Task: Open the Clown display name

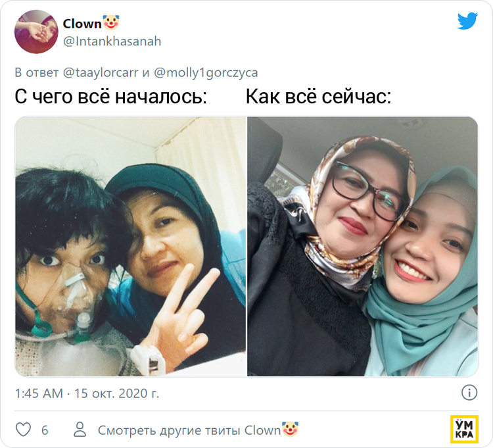Action: [x=82, y=24]
